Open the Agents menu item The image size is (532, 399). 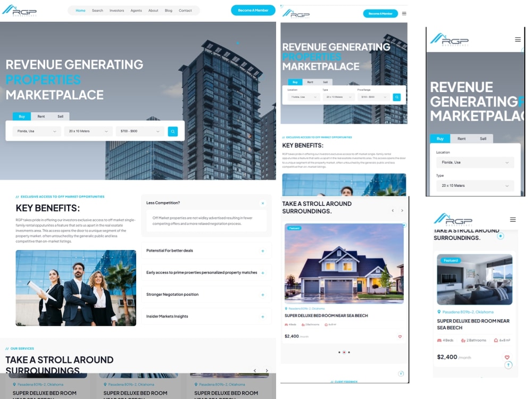[x=136, y=11]
